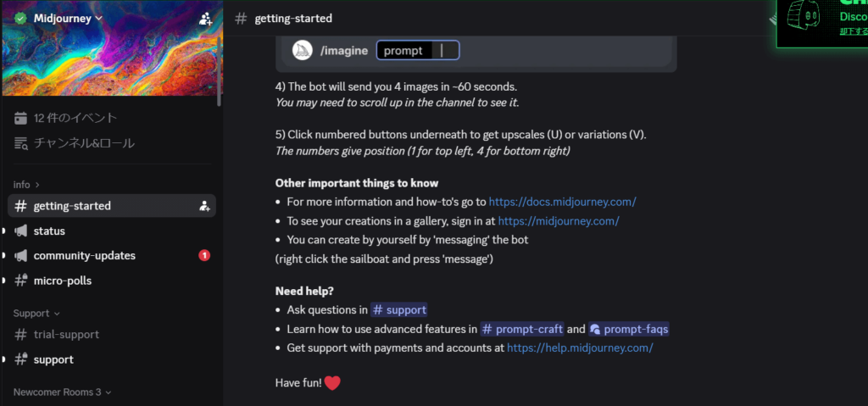Expand the Newcomer Rooms 3 category
868x406 pixels.
point(62,392)
